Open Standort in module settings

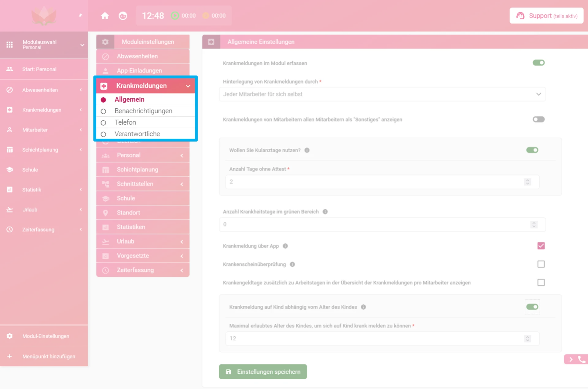click(x=143, y=213)
